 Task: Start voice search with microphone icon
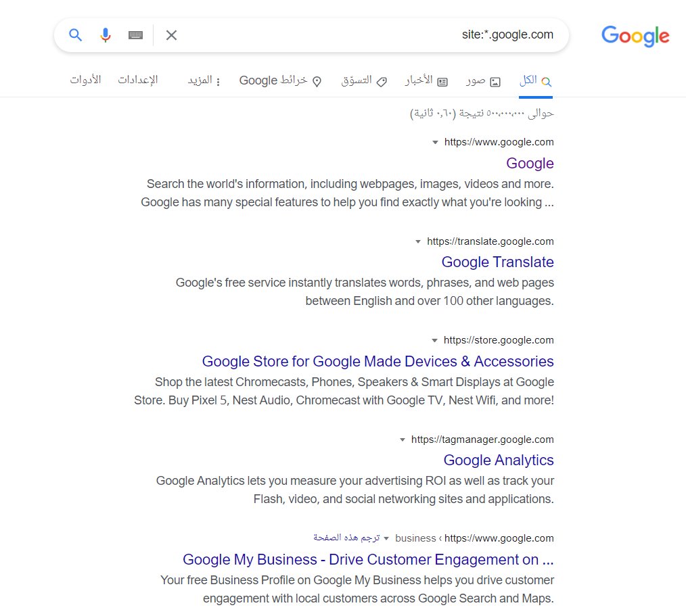pyautogui.click(x=105, y=34)
